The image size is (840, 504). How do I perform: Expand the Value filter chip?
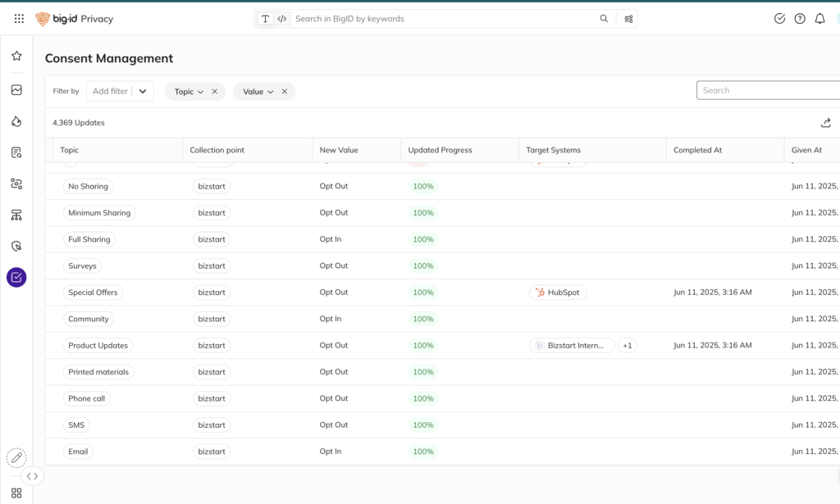click(x=258, y=92)
